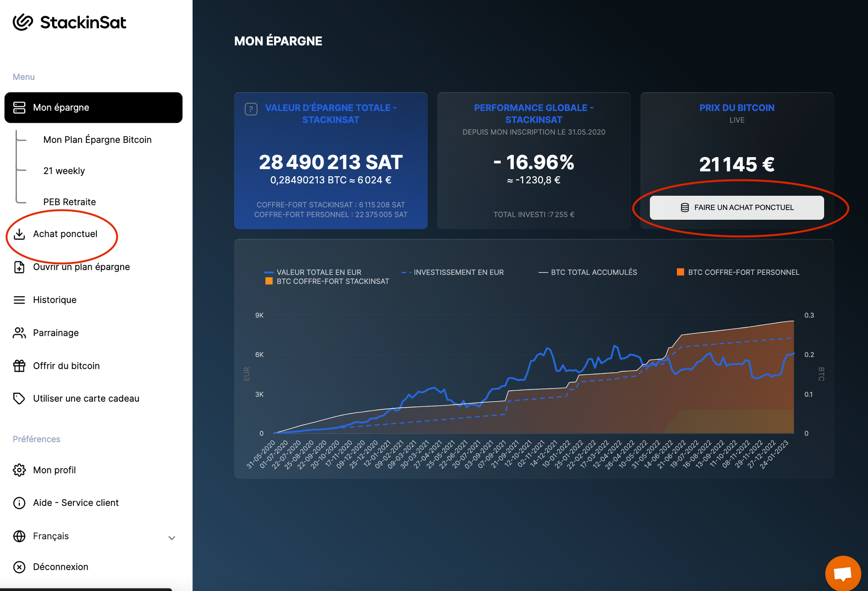Click the Performance globale - StackinSat title
The width and height of the screenshot is (868, 591).
click(534, 114)
